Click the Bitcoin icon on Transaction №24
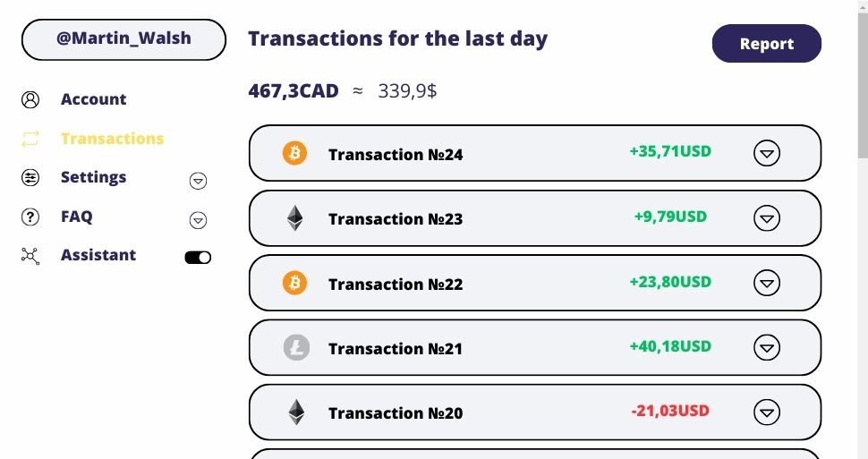The height and width of the screenshot is (459, 868). (294, 153)
